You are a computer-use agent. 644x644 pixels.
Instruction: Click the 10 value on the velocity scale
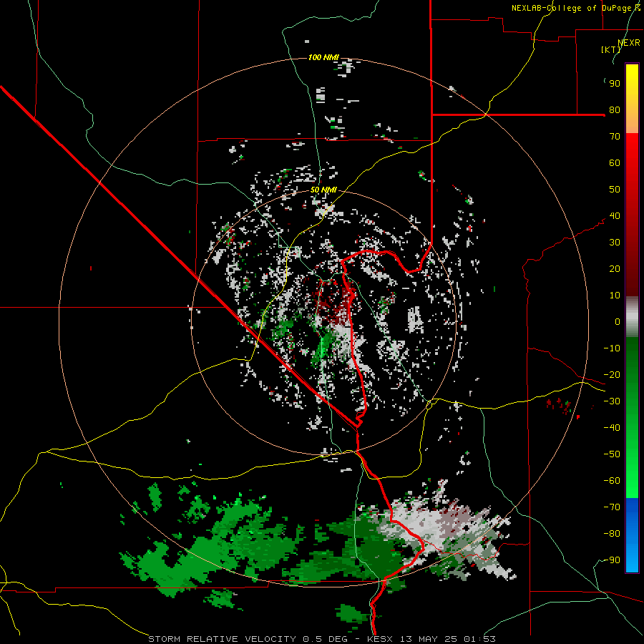(615, 296)
